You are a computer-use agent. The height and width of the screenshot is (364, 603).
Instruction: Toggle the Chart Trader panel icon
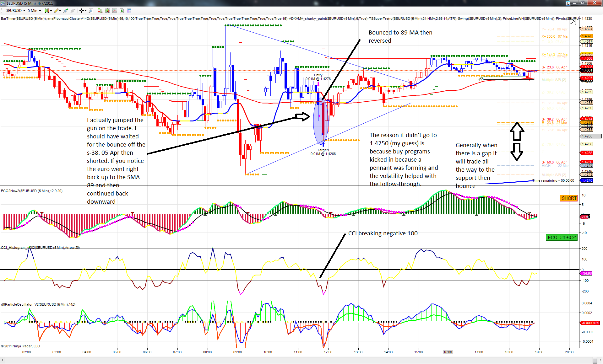(100, 11)
